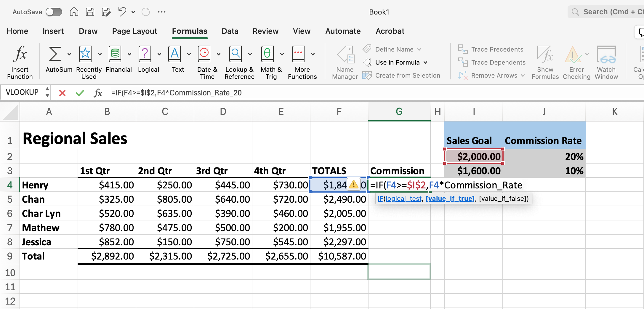Open the Lookup & Reference functions icon
The image size is (644, 309).
coord(236,54)
